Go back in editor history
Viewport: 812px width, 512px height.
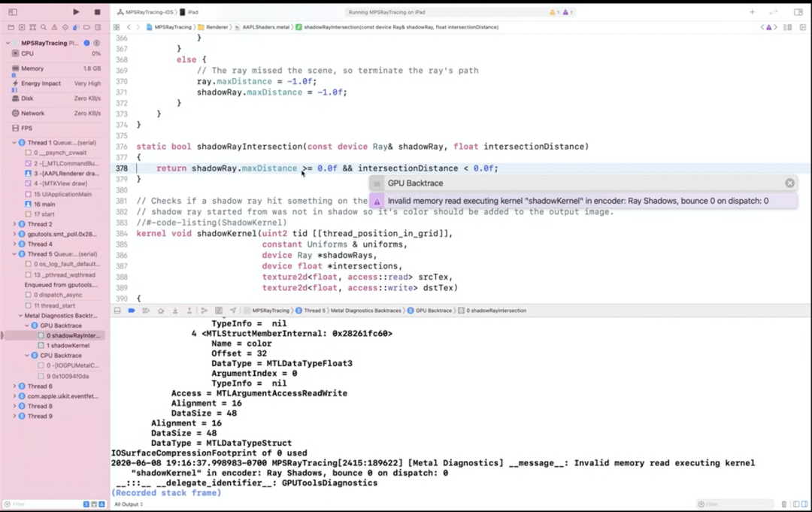(129, 27)
